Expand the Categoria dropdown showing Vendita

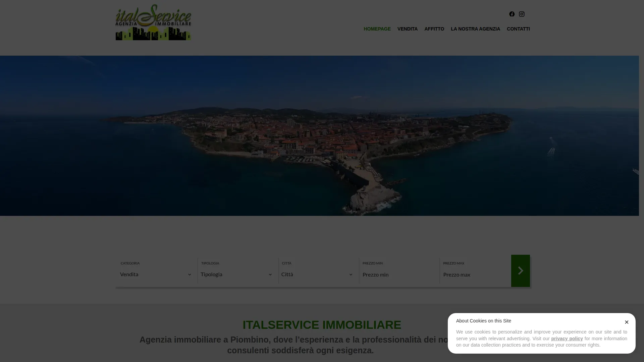point(156,274)
